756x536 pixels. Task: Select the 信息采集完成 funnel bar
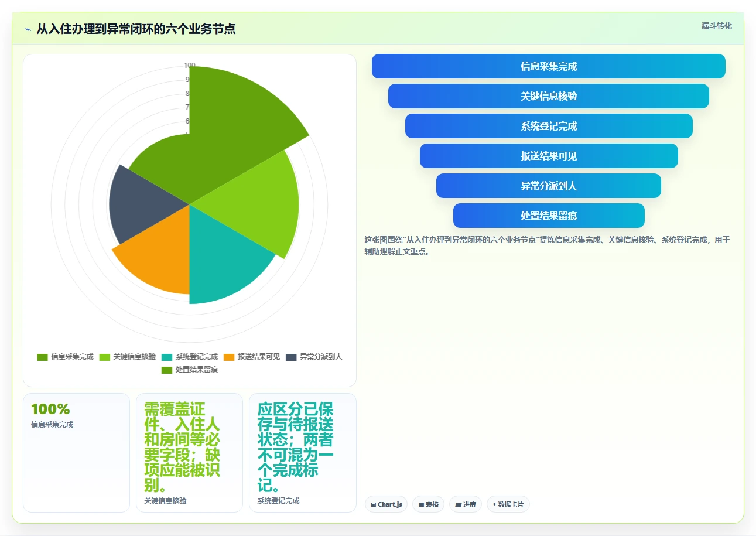549,66
